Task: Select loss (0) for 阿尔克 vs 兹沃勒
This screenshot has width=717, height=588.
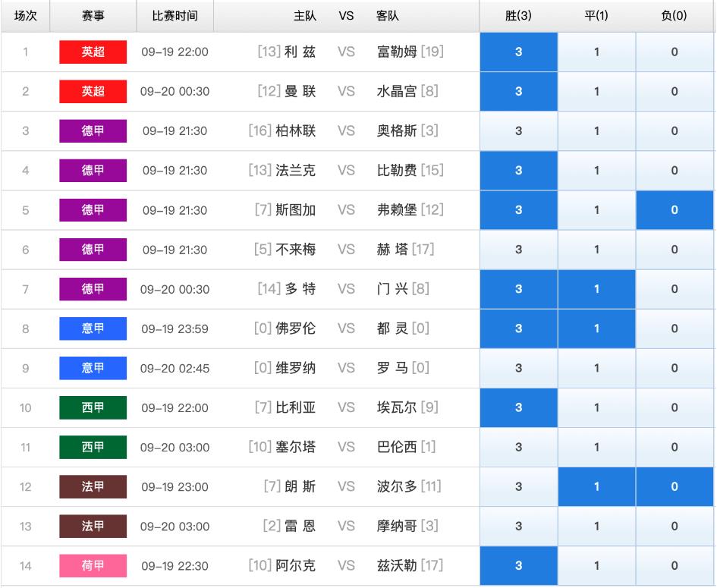Action: 675,565
